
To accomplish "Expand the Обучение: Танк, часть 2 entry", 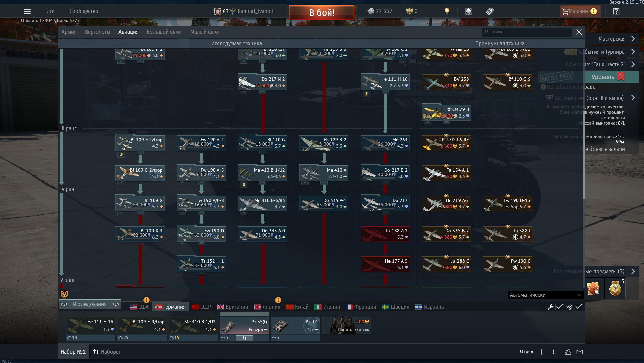I will pos(633,64).
